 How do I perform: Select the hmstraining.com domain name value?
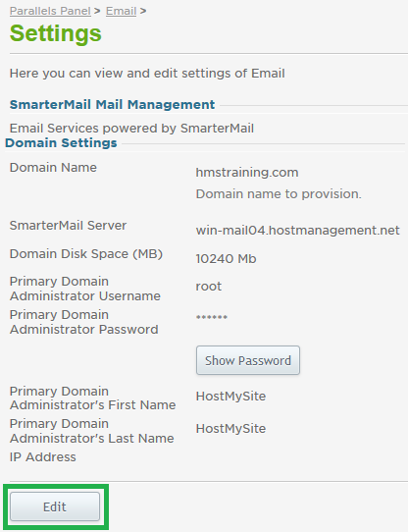coord(247,173)
